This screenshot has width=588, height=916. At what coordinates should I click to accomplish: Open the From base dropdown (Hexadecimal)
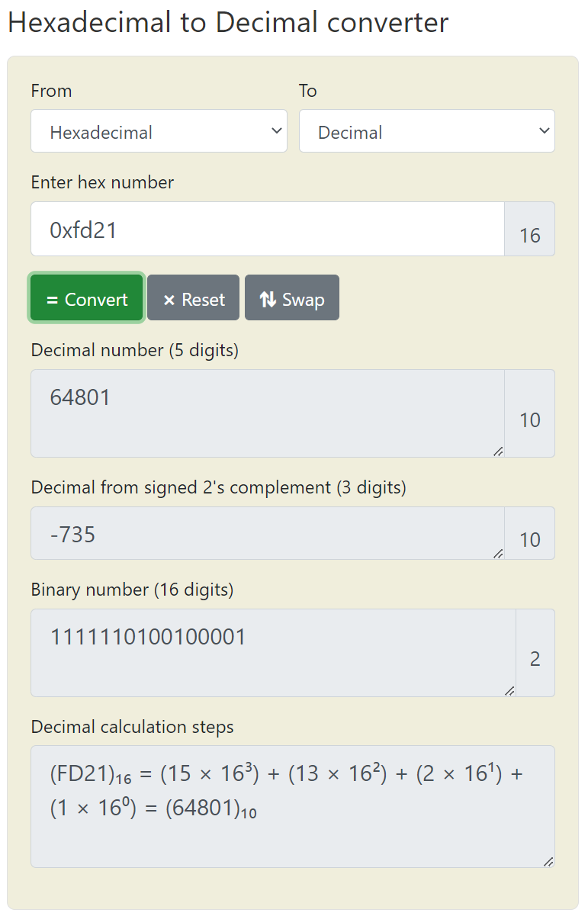(159, 131)
